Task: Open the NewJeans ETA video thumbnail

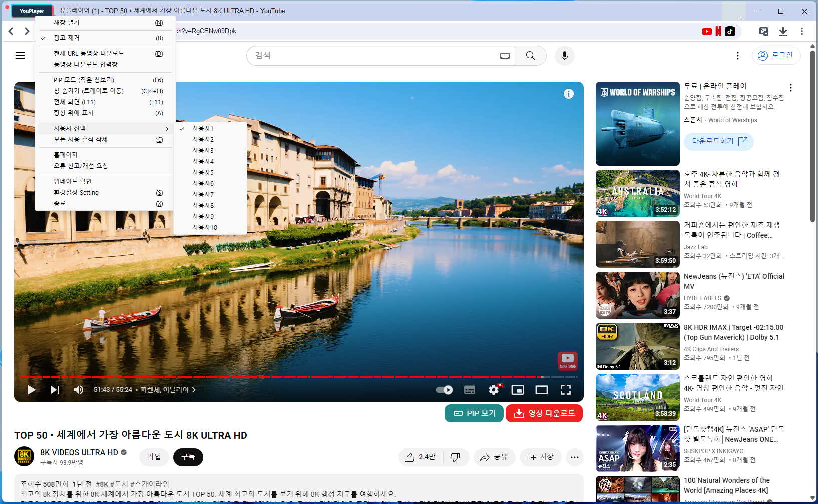Action: tap(637, 295)
